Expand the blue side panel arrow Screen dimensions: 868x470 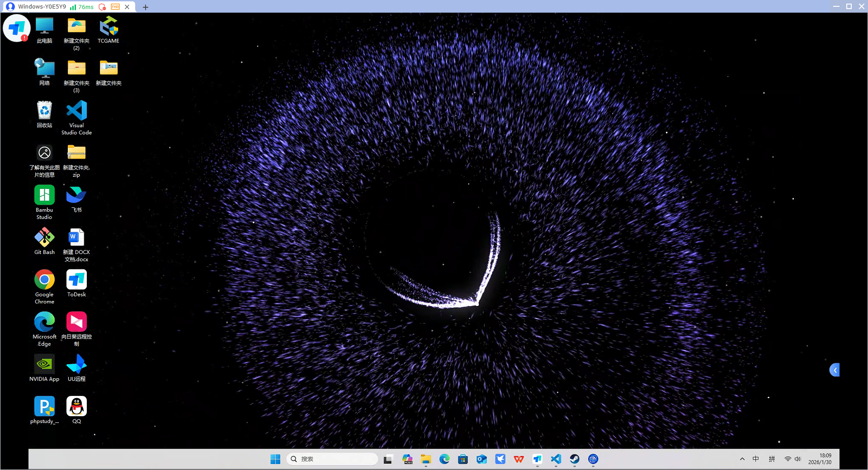835,370
